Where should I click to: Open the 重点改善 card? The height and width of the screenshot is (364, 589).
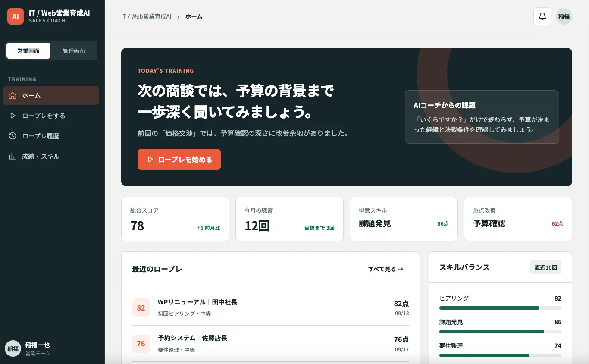518,219
